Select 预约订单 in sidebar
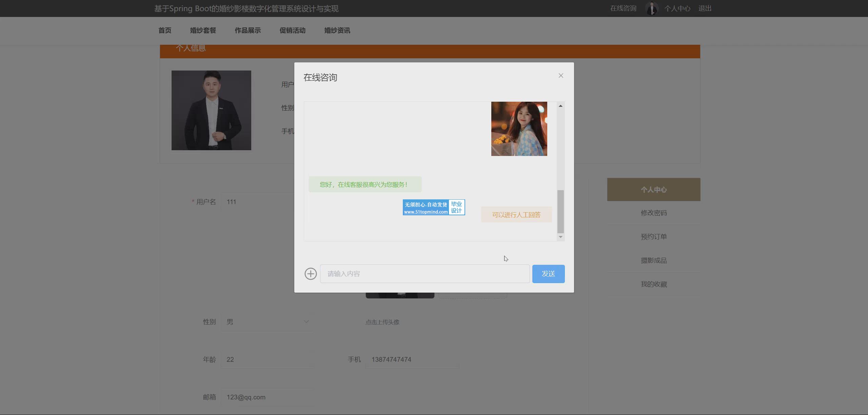 (x=654, y=237)
